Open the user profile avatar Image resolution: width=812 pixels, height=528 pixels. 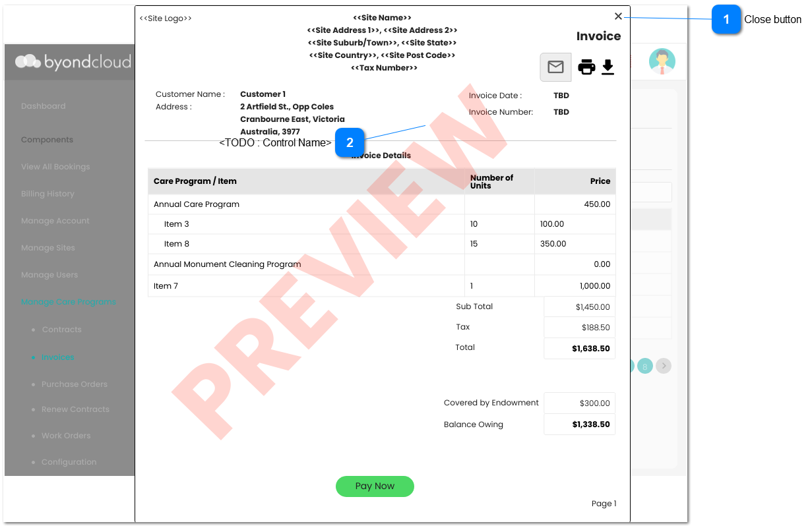pyautogui.click(x=662, y=61)
